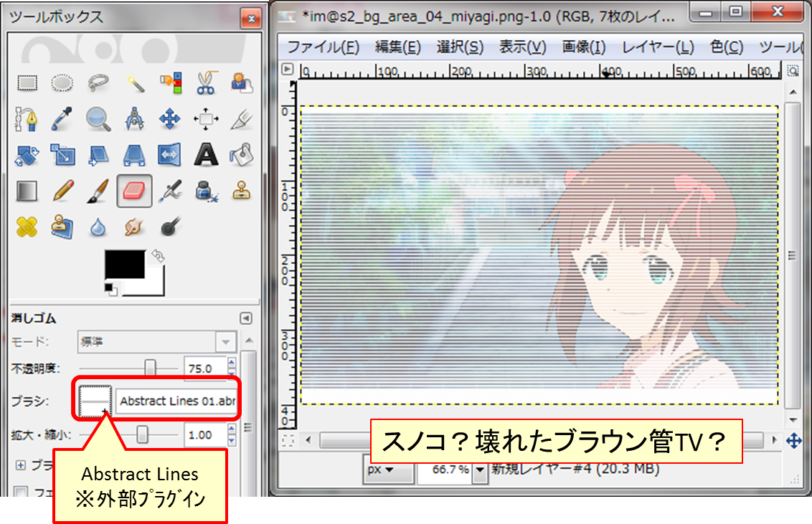
Task: Select the Paths tool
Action: 27,119
